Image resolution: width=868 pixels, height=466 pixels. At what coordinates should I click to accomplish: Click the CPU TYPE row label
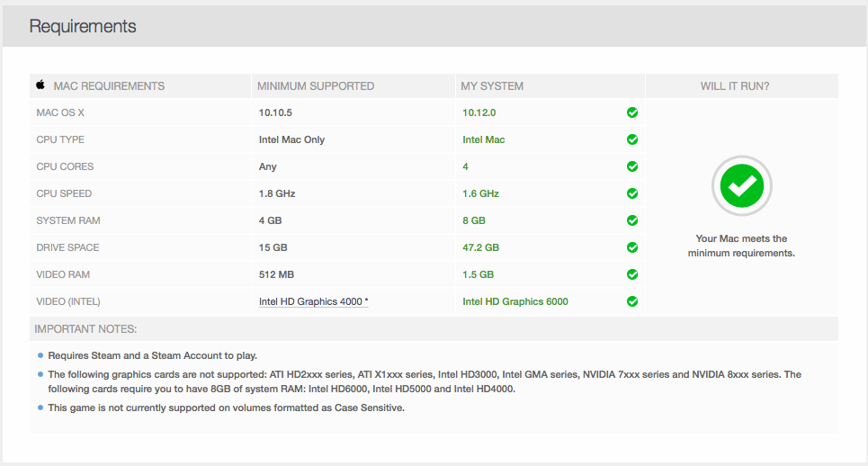(x=60, y=139)
